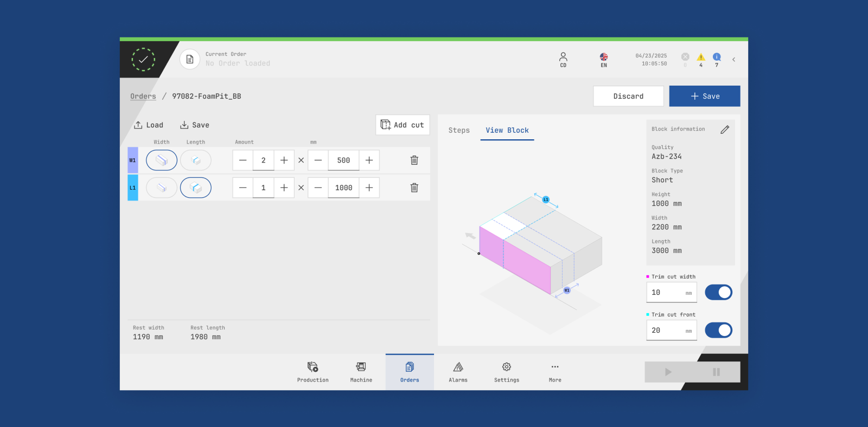The image size is (868, 427).
Task: Click the Trim cut width value field
Action: [x=667, y=293]
